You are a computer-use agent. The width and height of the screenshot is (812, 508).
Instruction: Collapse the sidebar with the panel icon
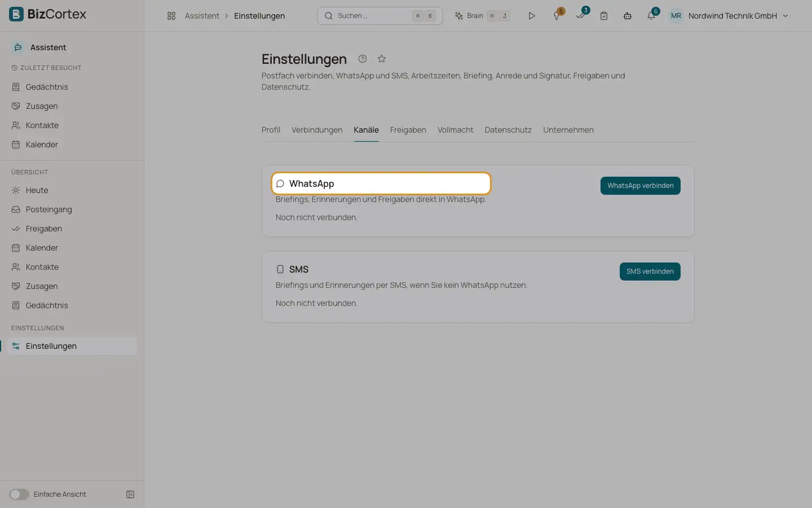tap(130, 494)
